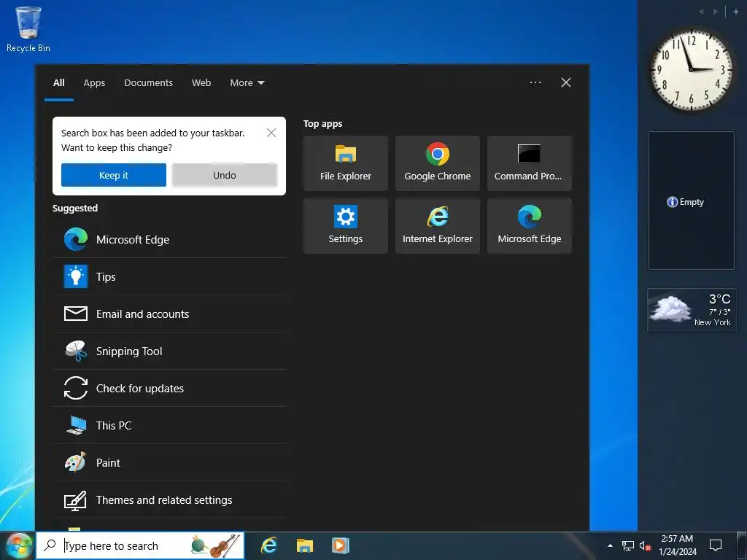Switch to the Documents search tab

coord(148,83)
